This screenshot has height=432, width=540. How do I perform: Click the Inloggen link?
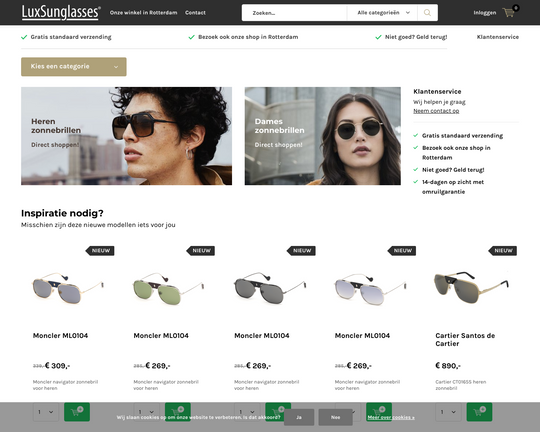(485, 13)
